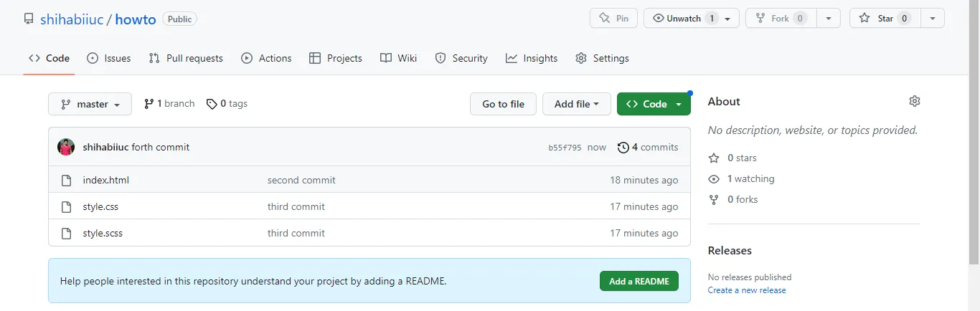View the 1 watching link
The height and width of the screenshot is (311, 980).
coord(741,178)
